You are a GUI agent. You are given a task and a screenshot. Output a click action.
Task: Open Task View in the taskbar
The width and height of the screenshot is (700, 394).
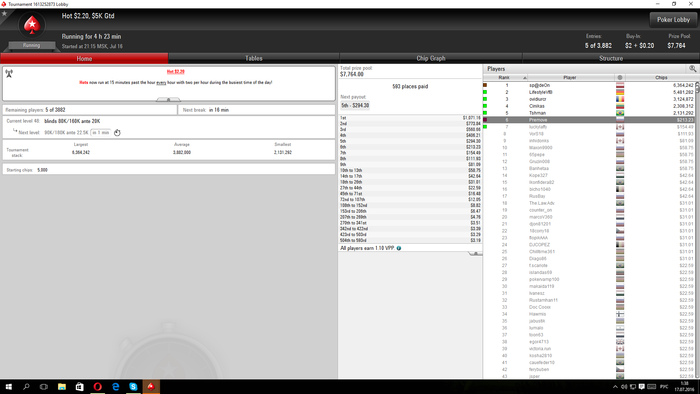pos(44,387)
